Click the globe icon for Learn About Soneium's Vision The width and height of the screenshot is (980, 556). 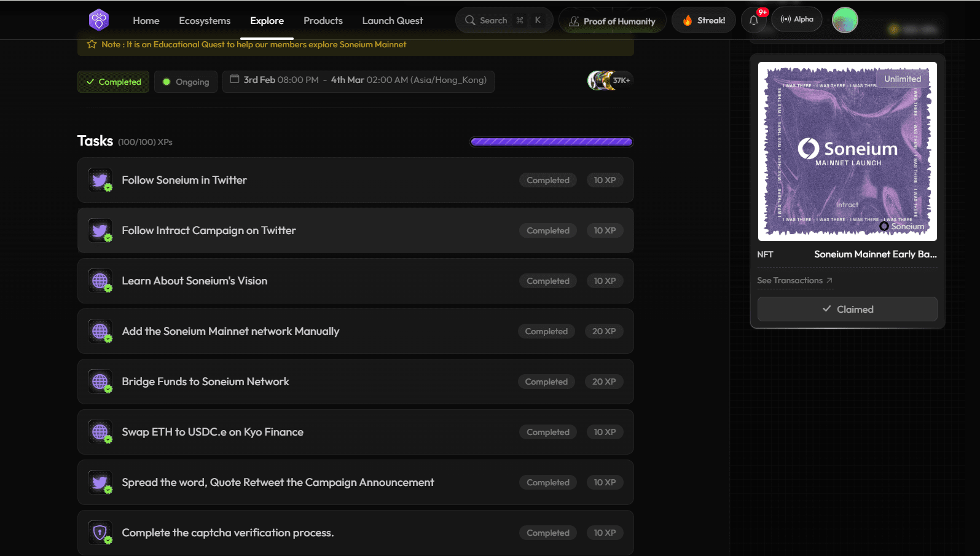point(100,281)
